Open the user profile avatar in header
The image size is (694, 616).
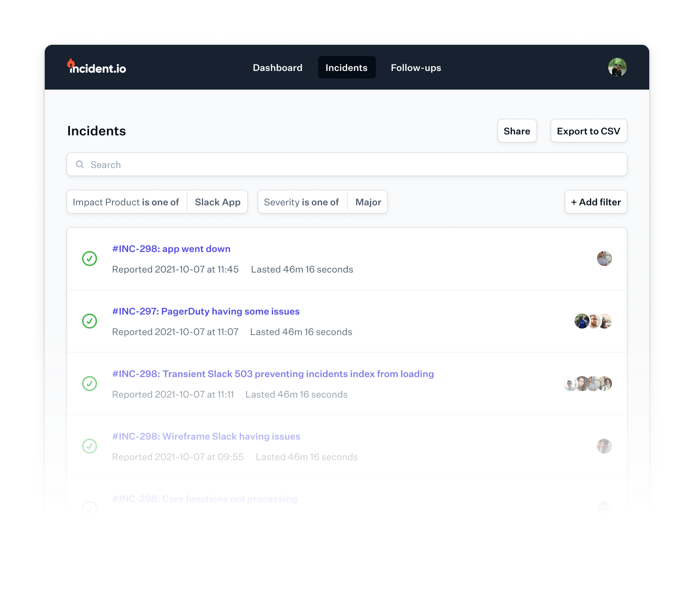tap(617, 67)
